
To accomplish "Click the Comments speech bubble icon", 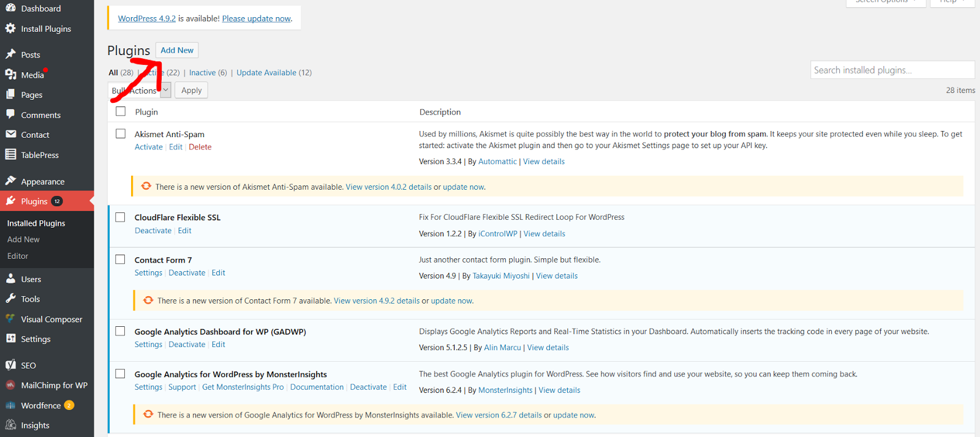I will [x=10, y=114].
